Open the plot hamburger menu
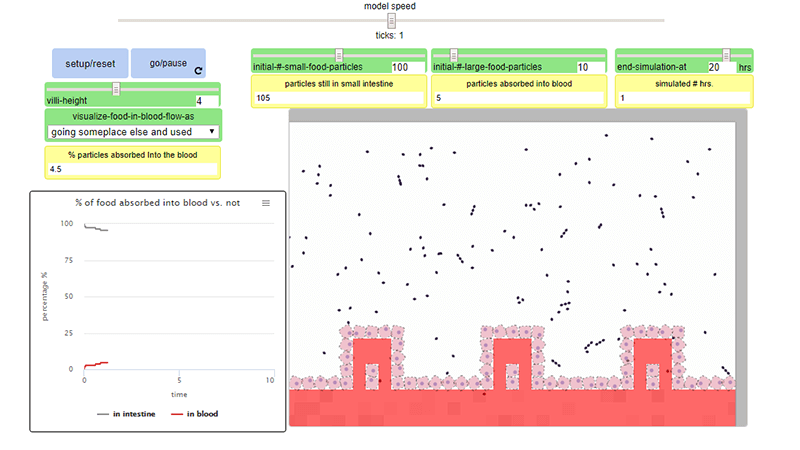The image size is (800, 450). click(x=266, y=203)
